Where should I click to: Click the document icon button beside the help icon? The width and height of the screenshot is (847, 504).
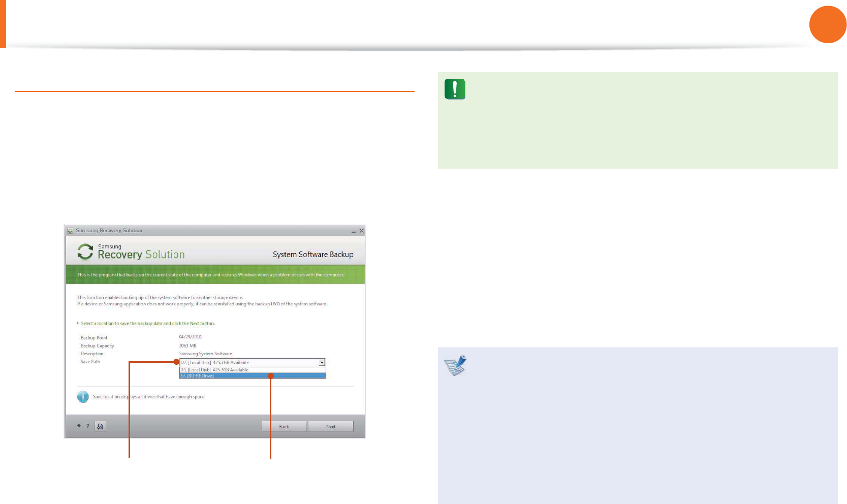point(100,426)
